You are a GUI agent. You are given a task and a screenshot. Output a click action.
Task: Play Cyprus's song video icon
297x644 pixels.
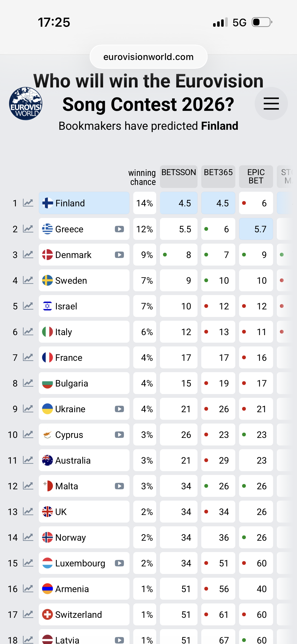(x=119, y=435)
